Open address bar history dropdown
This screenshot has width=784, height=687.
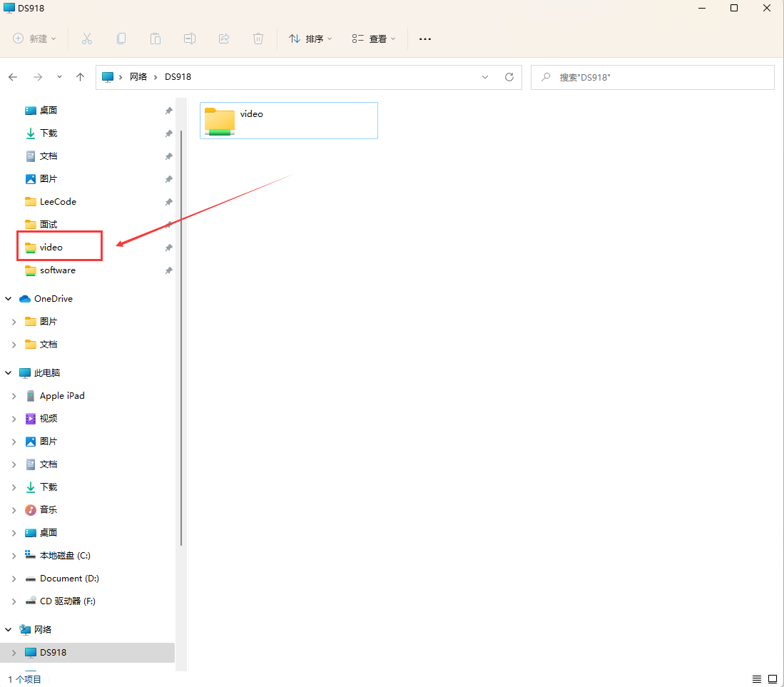tap(485, 77)
